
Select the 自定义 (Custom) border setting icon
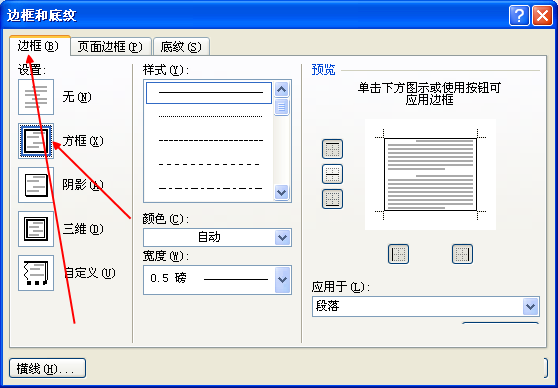click(x=36, y=273)
